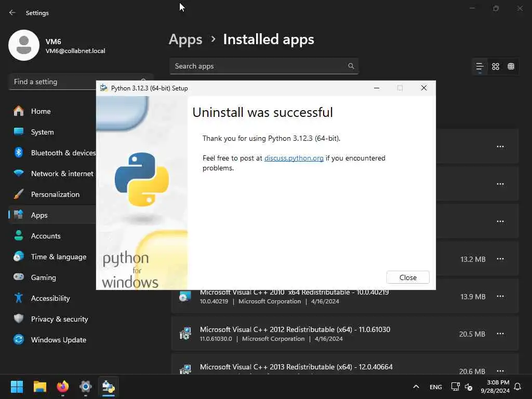Open more options for Visual C++ 2013
The image size is (532, 399).
pyautogui.click(x=500, y=371)
